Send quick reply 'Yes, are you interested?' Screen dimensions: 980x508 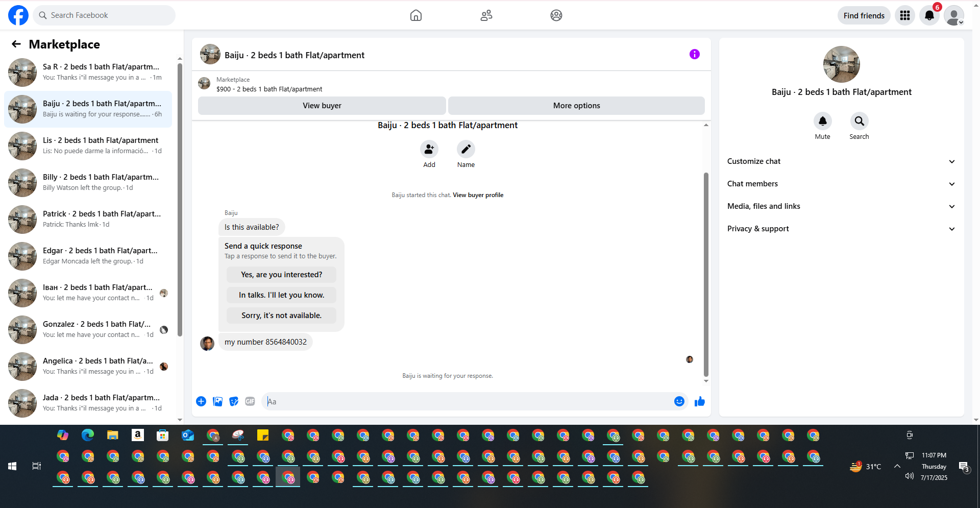[x=282, y=275]
